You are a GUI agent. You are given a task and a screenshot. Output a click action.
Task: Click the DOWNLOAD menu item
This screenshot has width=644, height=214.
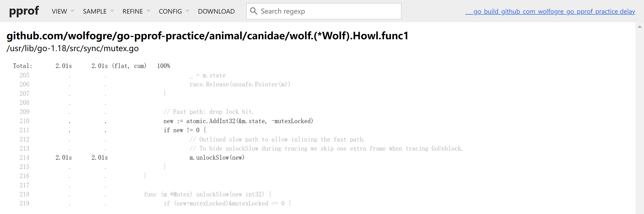tap(216, 11)
